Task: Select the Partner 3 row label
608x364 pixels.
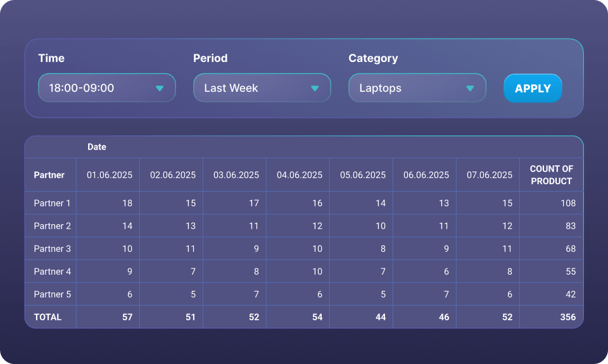Action: [x=52, y=249]
